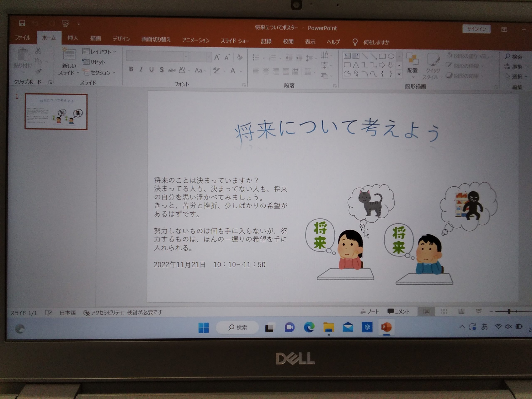Screen dimensions: 532x399
Task: Open the Insert (挿入) ribbon tab
Action: tap(73, 38)
